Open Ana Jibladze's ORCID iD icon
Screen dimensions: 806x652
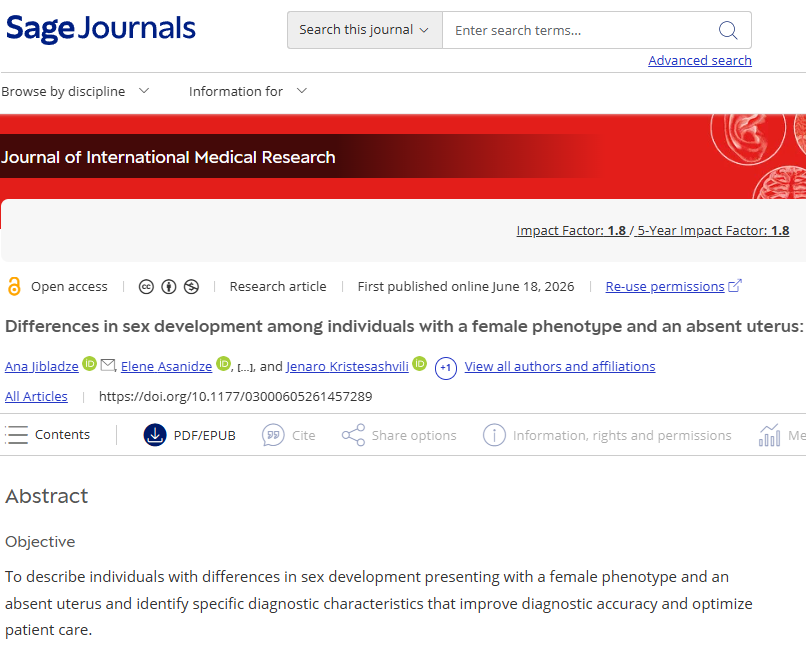pos(89,364)
